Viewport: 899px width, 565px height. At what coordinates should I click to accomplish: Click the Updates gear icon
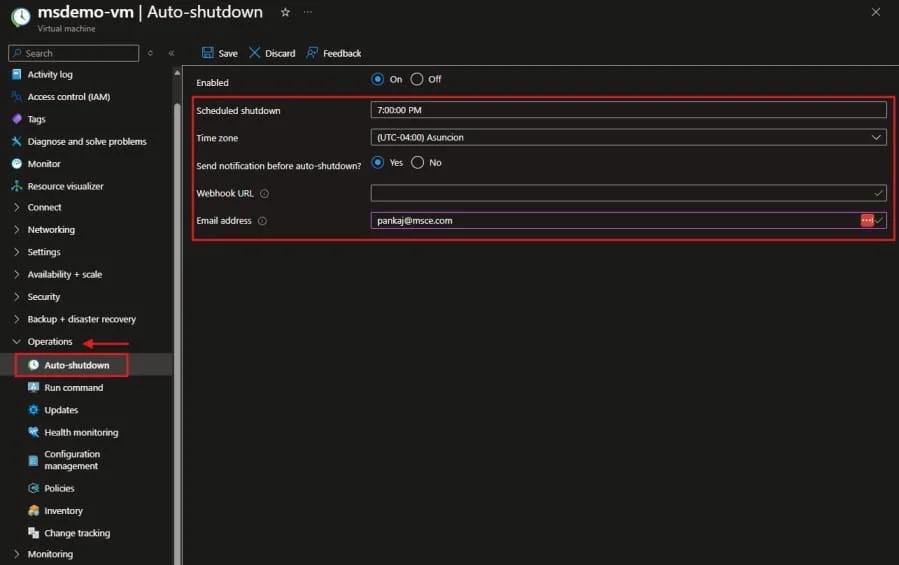click(33, 410)
